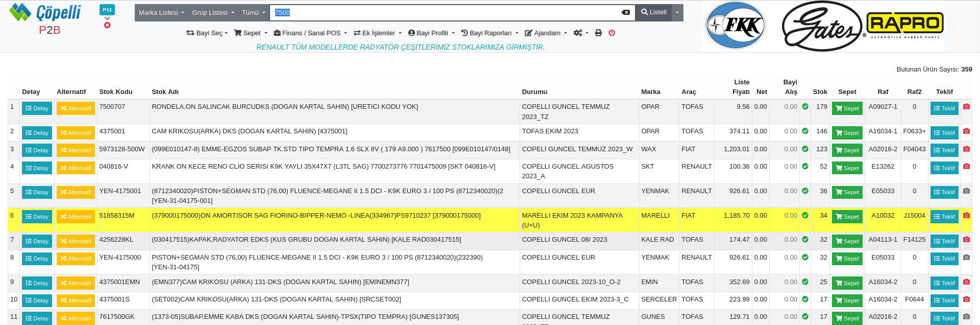
Task: Click the print icon in the toolbar
Action: [598, 33]
